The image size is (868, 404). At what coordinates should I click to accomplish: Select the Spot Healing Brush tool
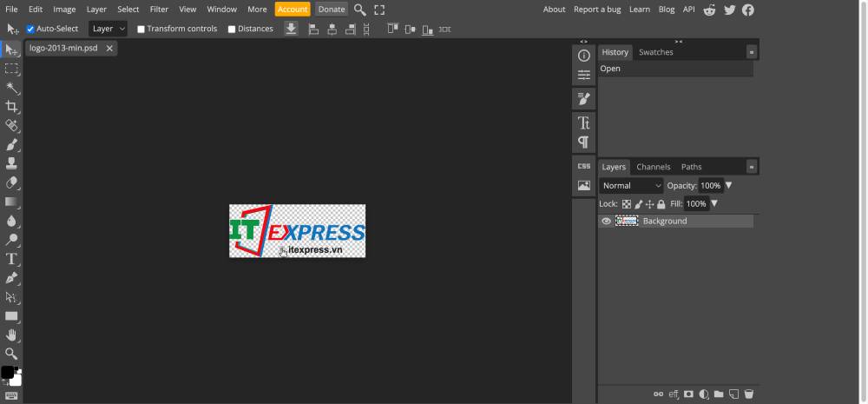[x=11, y=126]
